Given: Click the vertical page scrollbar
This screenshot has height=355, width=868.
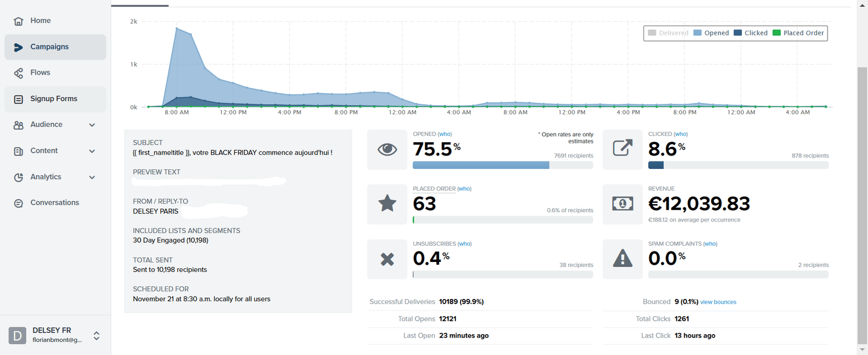Looking at the screenshot, I should tap(862, 202).
